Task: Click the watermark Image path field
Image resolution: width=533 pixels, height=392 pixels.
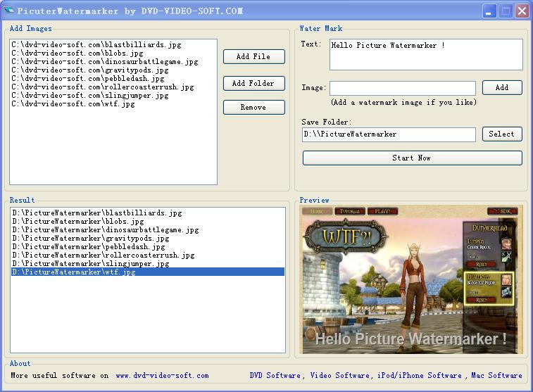Action: (403, 88)
